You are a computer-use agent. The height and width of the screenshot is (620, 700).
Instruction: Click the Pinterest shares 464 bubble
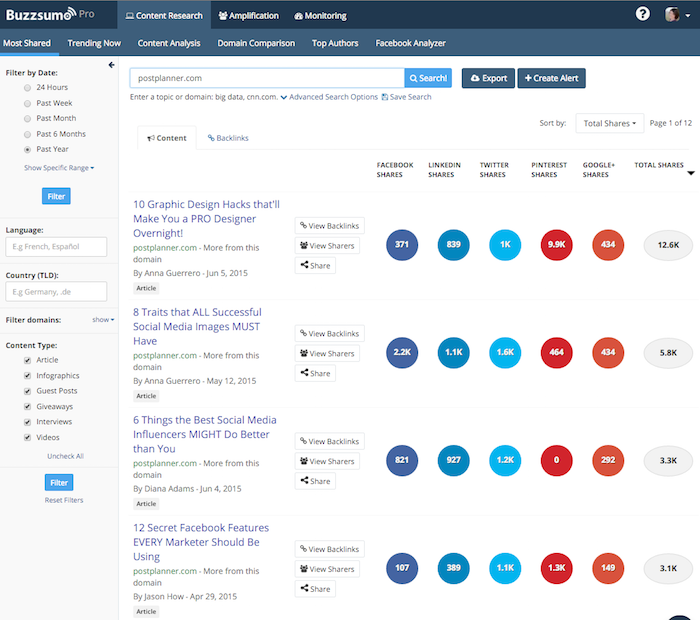556,353
